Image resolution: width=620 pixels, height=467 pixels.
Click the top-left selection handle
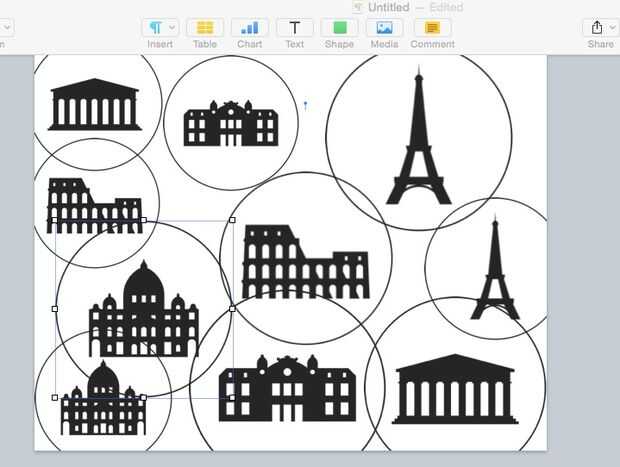click(x=55, y=220)
